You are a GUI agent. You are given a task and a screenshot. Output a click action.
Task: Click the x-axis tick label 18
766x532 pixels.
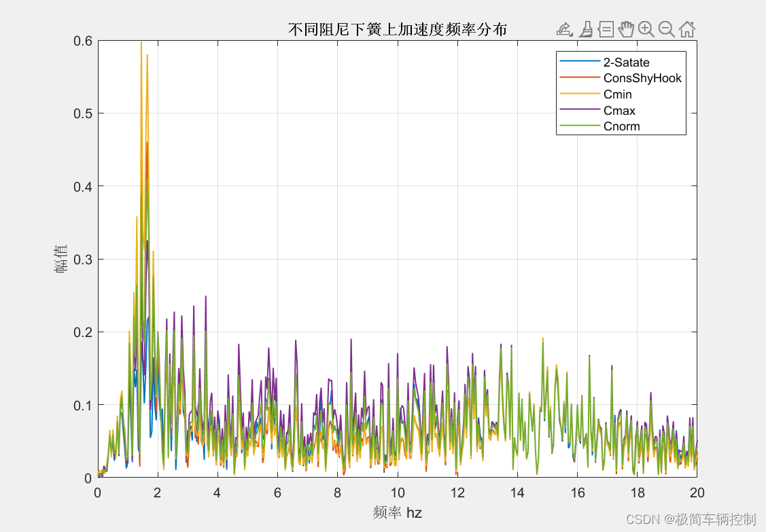click(x=638, y=493)
